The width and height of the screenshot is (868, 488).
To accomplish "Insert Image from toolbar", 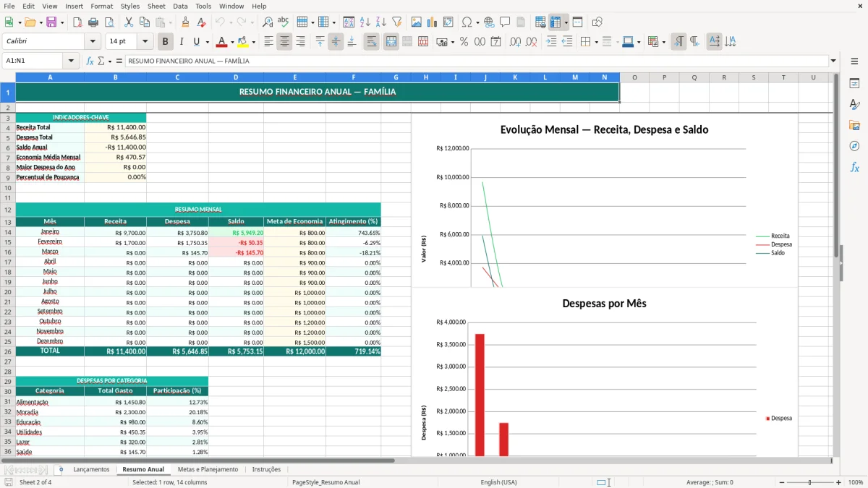I will (416, 22).
